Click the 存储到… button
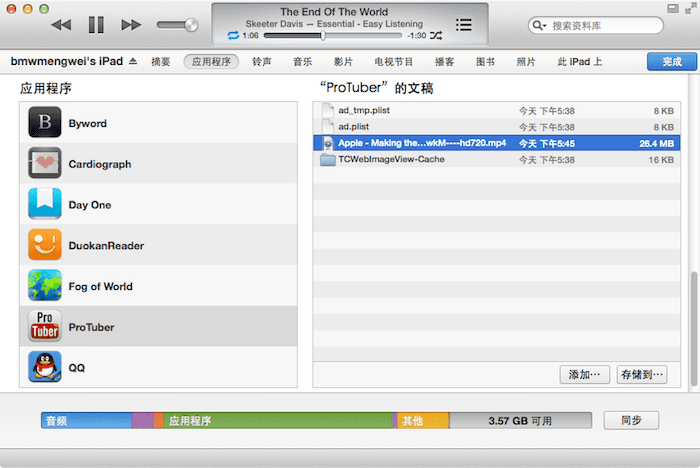Image resolution: width=700 pixels, height=468 pixels. click(642, 374)
